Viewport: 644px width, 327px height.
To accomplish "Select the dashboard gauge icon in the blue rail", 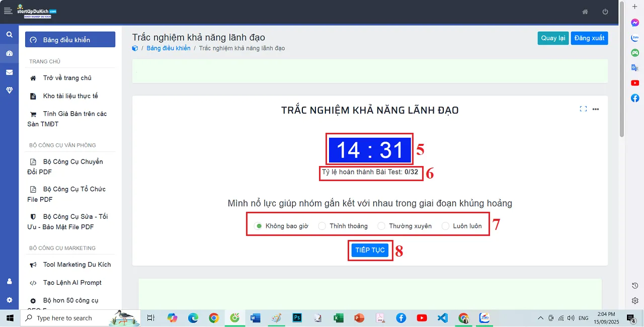I will point(9,53).
